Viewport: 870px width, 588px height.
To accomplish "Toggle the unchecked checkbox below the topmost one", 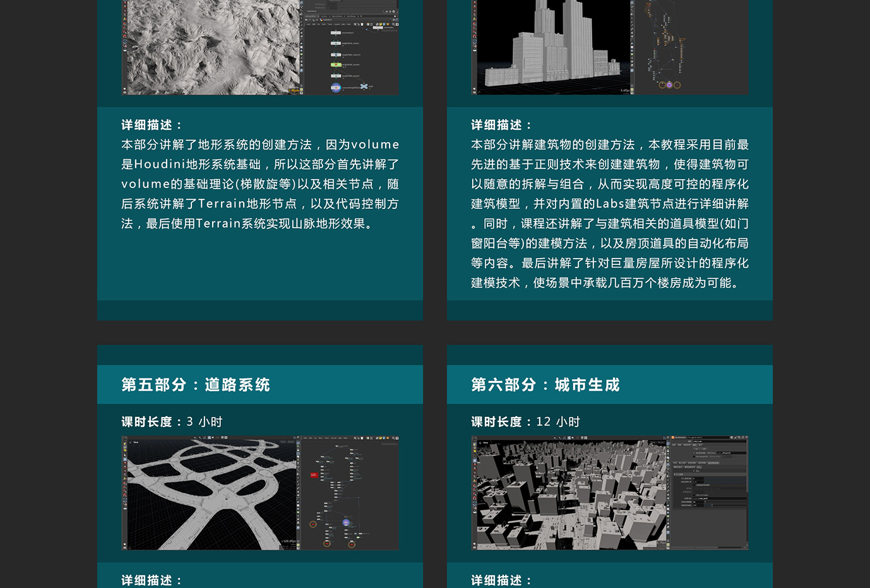I will point(694,457).
